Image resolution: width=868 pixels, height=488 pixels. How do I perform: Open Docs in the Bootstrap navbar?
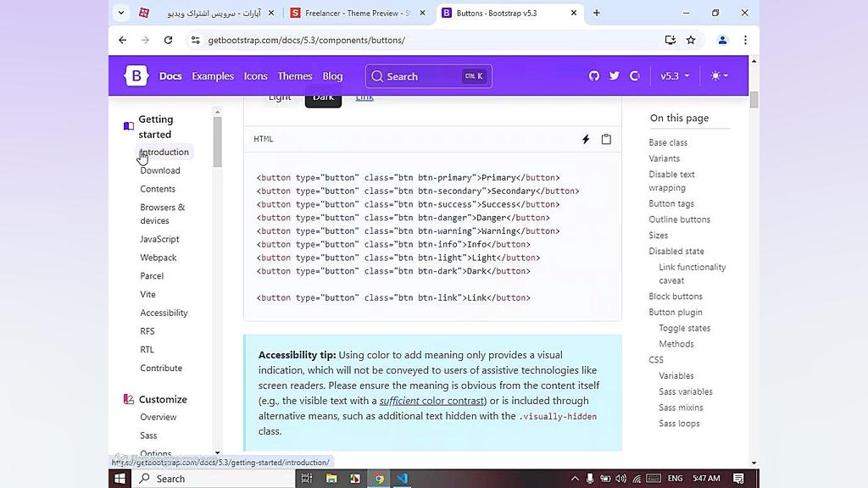(170, 76)
